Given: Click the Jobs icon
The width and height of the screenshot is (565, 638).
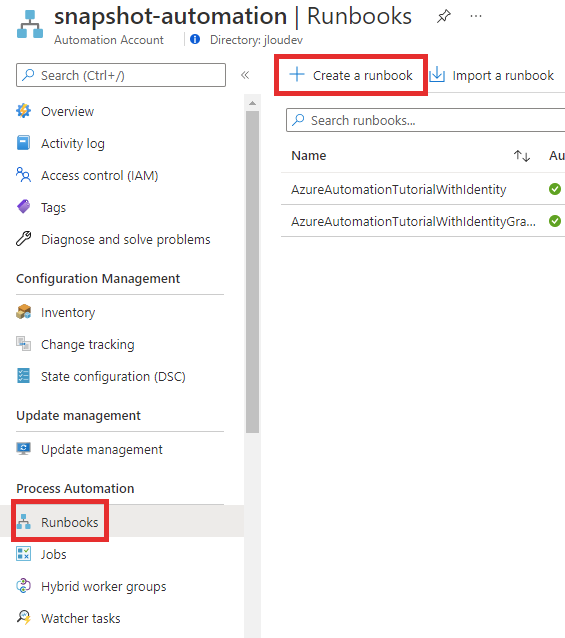Looking at the screenshot, I should 24,554.
